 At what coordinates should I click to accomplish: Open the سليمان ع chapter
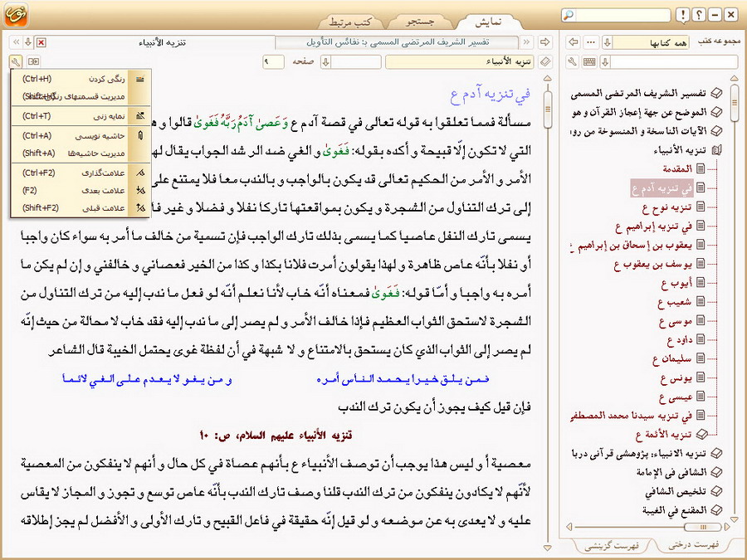pyautogui.click(x=679, y=359)
